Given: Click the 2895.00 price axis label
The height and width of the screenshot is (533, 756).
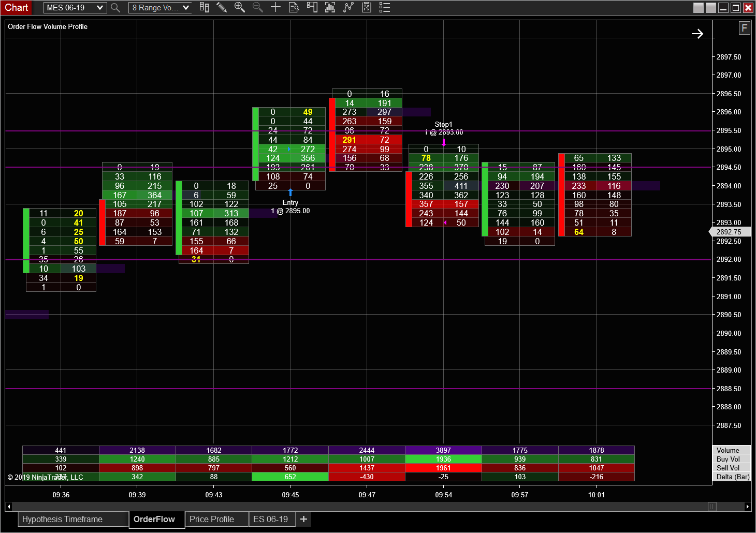Looking at the screenshot, I should pos(729,149).
